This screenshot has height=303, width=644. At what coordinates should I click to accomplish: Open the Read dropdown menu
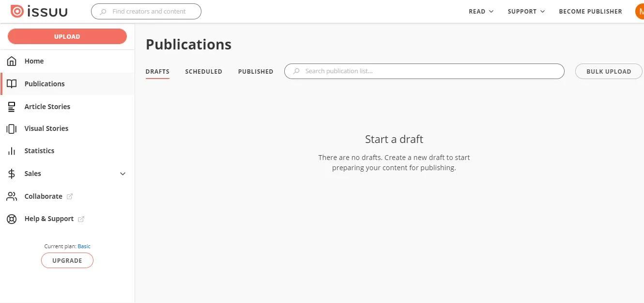(481, 11)
